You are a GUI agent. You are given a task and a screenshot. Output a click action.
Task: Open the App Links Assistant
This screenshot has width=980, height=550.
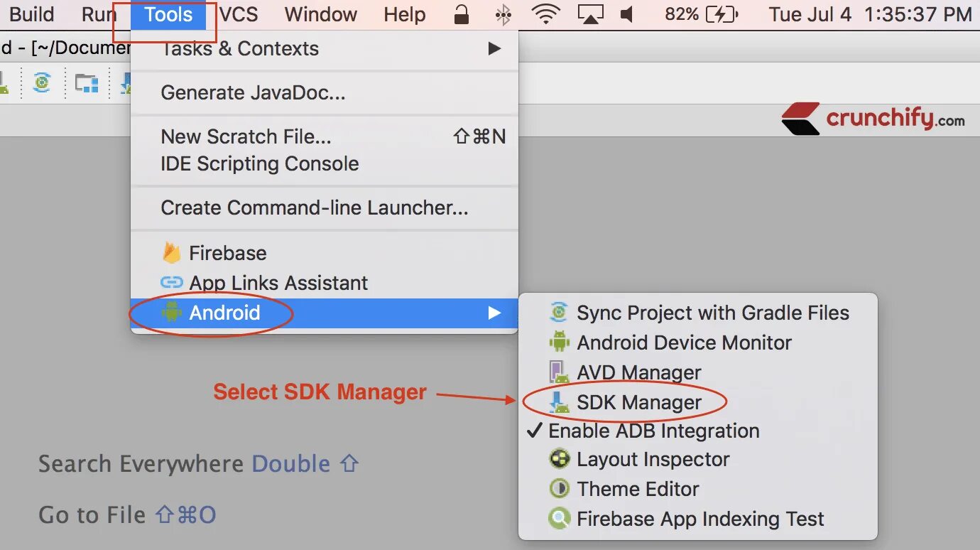point(278,283)
